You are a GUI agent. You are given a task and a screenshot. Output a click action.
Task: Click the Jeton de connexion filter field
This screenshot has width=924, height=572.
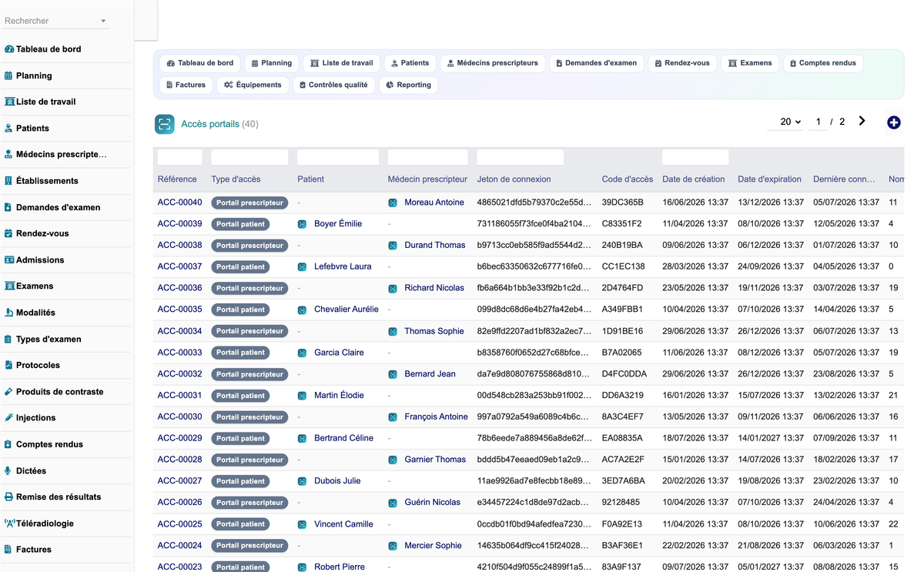521,157
